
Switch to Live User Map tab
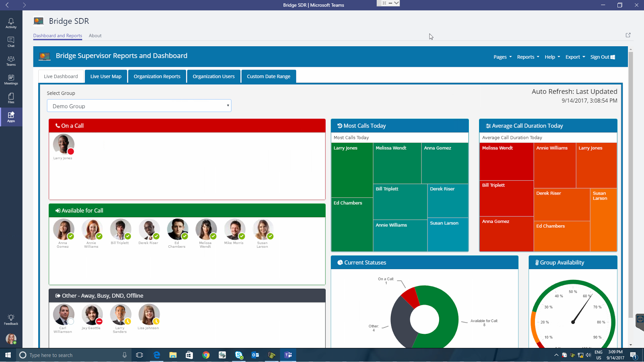pos(106,76)
